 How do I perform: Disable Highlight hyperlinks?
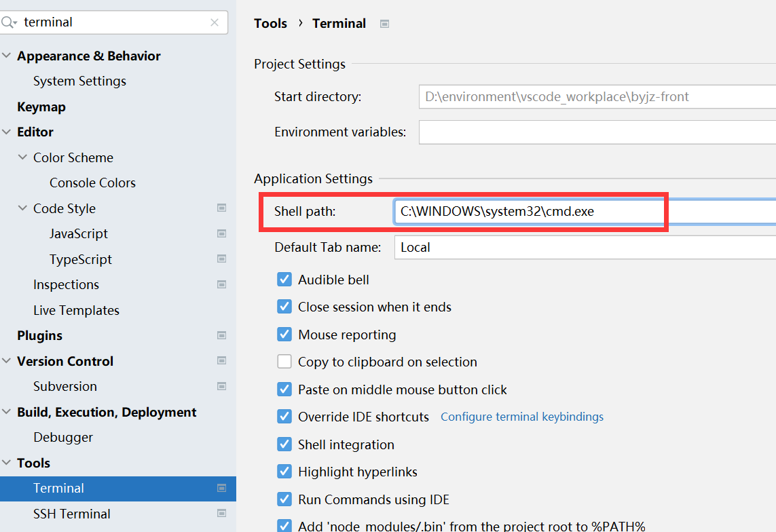click(284, 471)
